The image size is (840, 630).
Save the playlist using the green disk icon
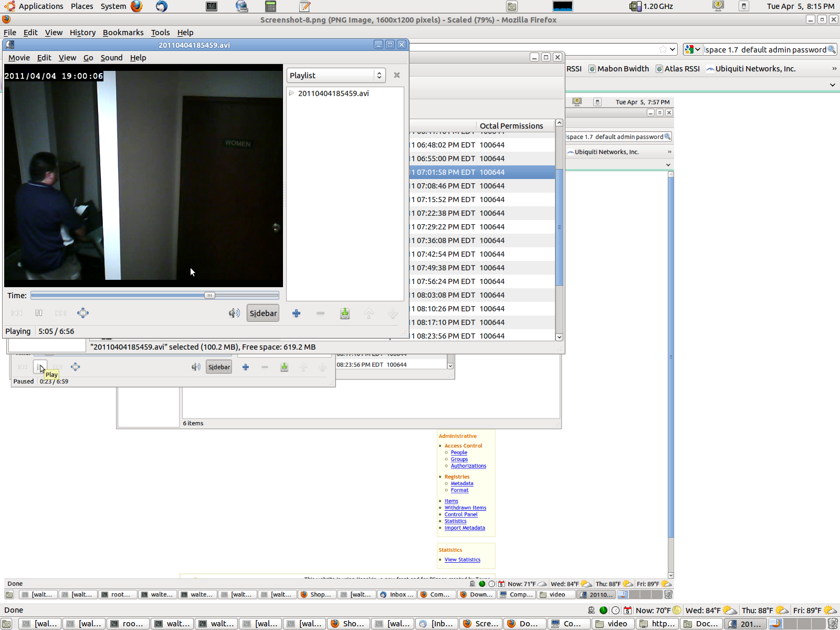(x=345, y=313)
